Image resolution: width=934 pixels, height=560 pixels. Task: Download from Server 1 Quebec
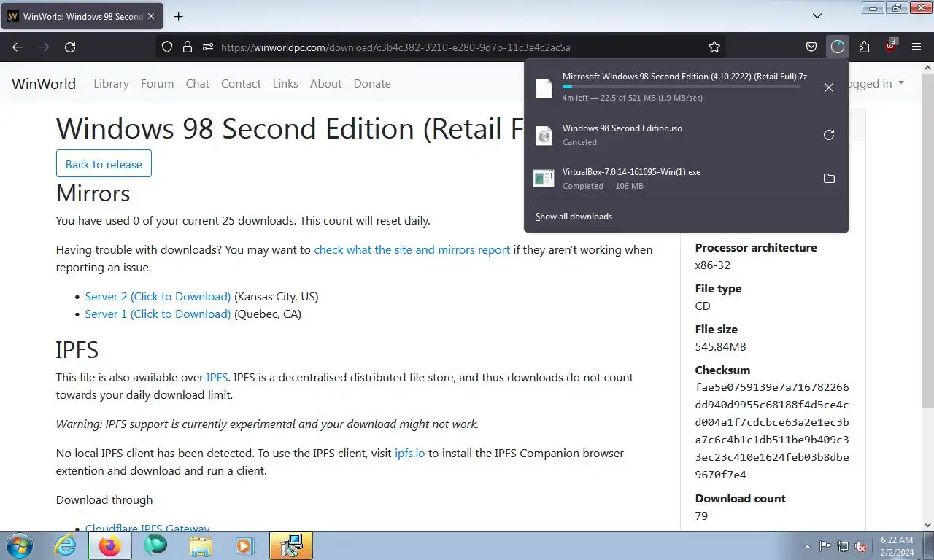coord(158,314)
